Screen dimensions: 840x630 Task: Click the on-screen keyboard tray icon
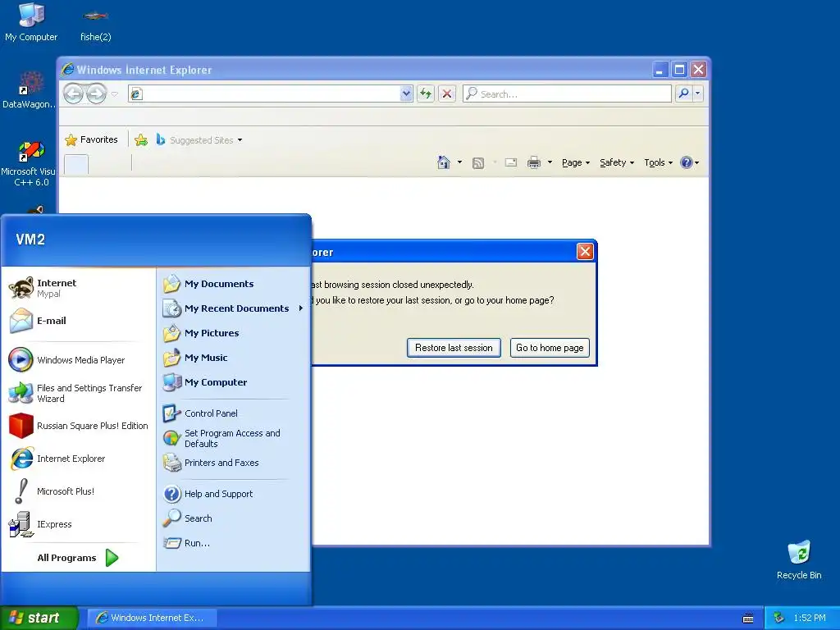[x=748, y=619]
